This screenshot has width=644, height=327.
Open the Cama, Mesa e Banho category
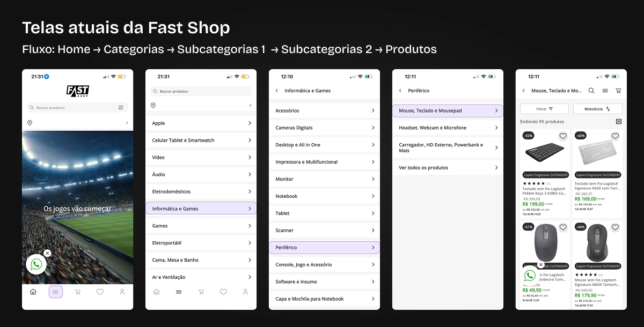click(201, 260)
